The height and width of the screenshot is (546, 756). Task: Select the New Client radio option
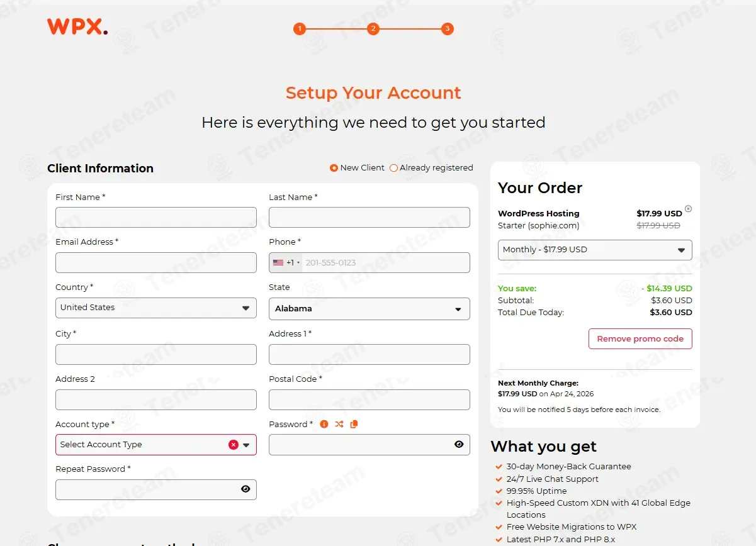pyautogui.click(x=334, y=168)
